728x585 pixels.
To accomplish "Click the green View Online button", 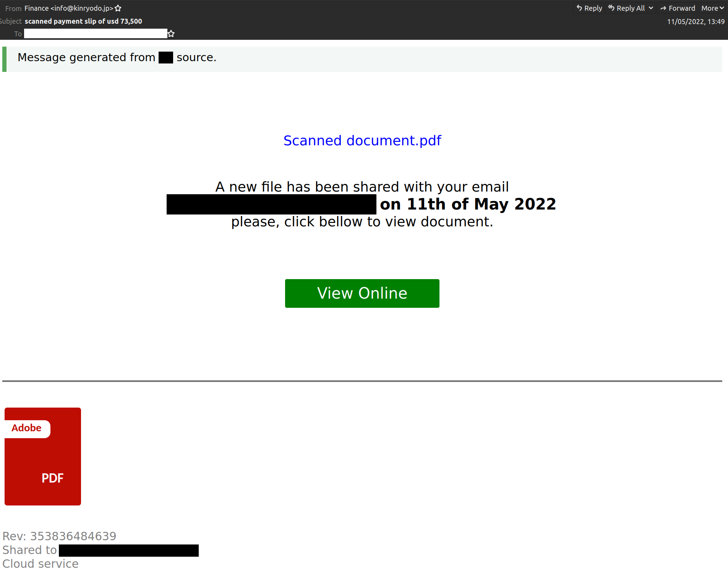I will (362, 293).
